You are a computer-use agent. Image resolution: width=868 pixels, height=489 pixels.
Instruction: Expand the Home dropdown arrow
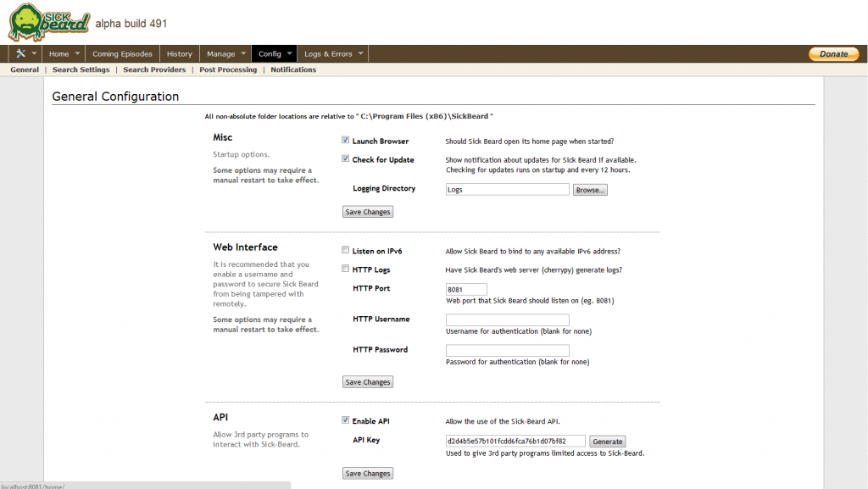coord(77,53)
